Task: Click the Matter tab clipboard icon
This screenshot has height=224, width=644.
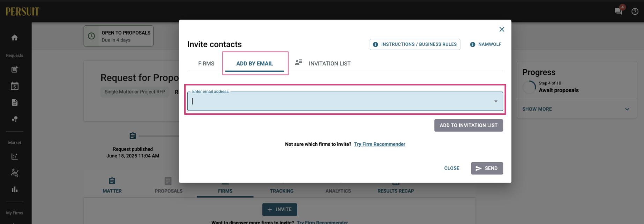Action: 112,181
